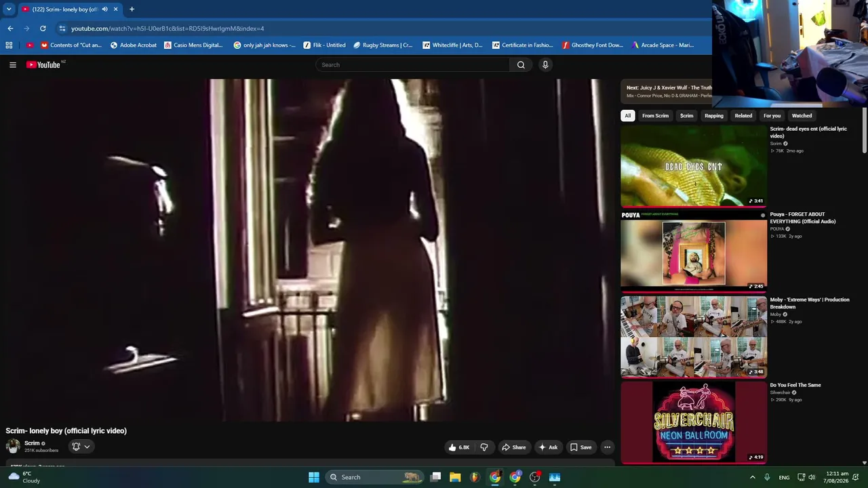Switch input language via ENG indicator
The image size is (868, 488).
784,477
